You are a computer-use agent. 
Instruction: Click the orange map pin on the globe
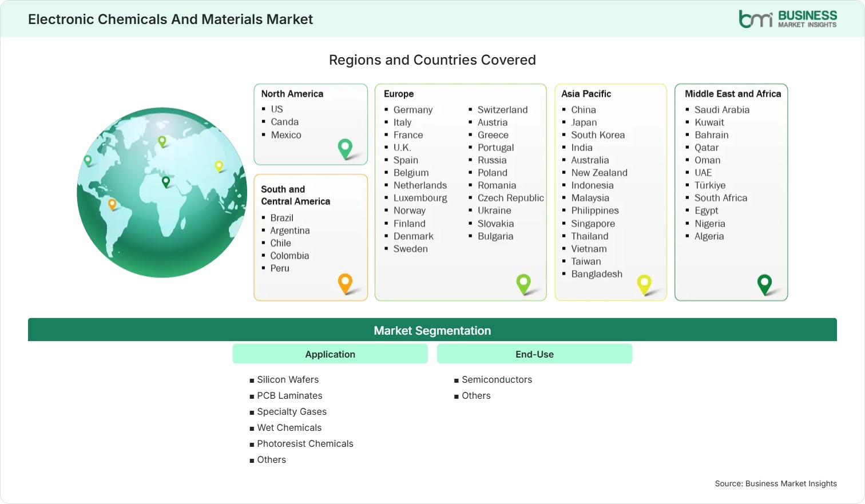coord(112,204)
